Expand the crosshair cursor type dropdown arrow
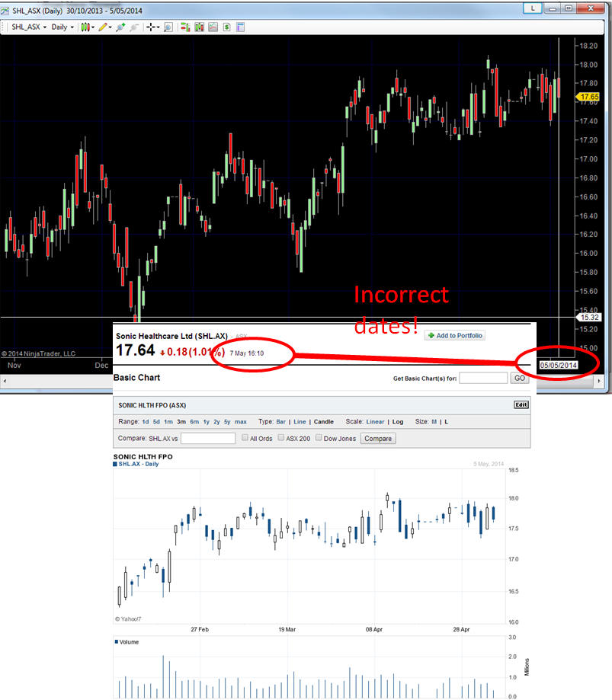This screenshot has width=612, height=700. [x=158, y=27]
